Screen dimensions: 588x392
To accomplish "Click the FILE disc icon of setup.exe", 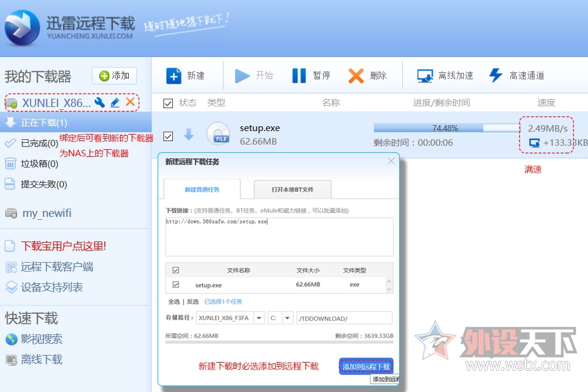I will pos(218,134).
